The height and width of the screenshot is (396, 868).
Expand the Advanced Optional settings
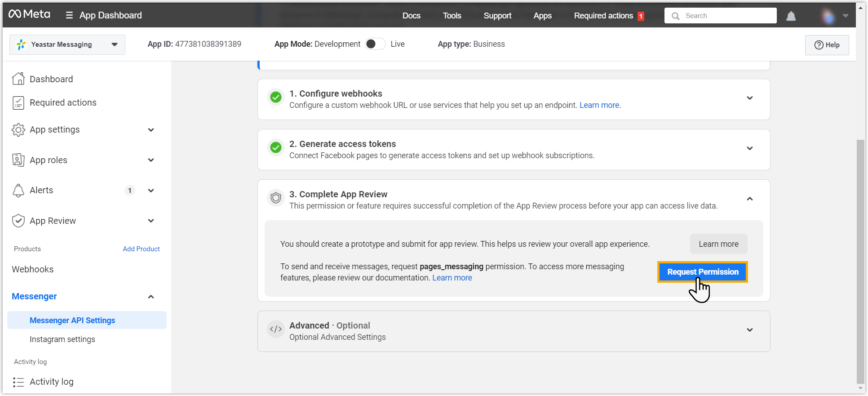point(750,330)
